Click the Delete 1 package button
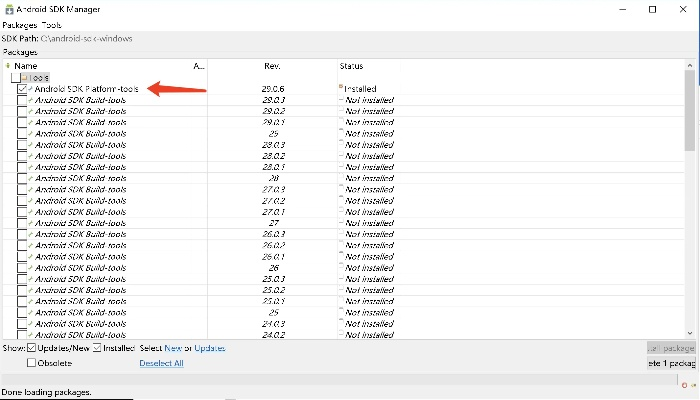The image size is (700, 400). click(671, 364)
